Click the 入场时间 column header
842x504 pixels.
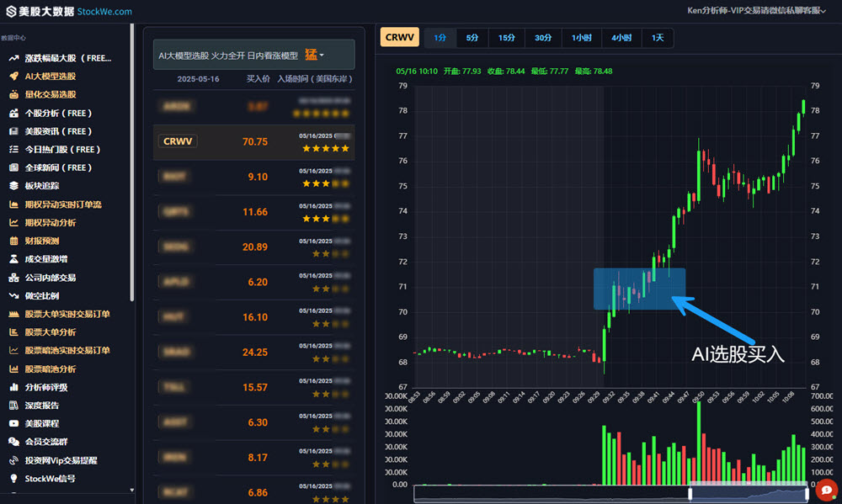[x=315, y=79]
